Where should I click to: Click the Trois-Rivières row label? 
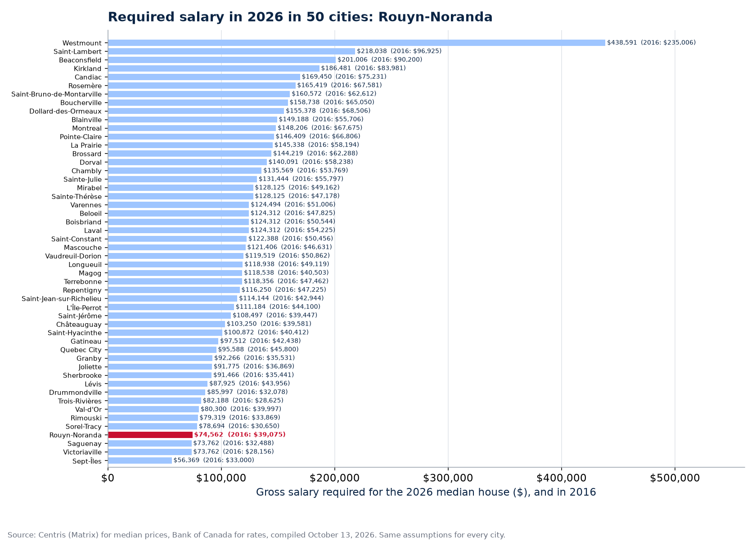coord(80,402)
